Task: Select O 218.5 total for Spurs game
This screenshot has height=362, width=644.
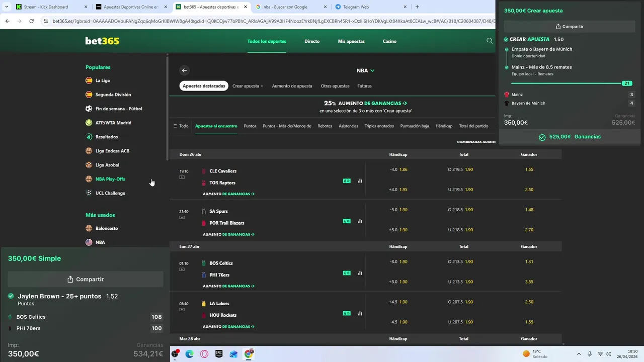Action: point(460,210)
